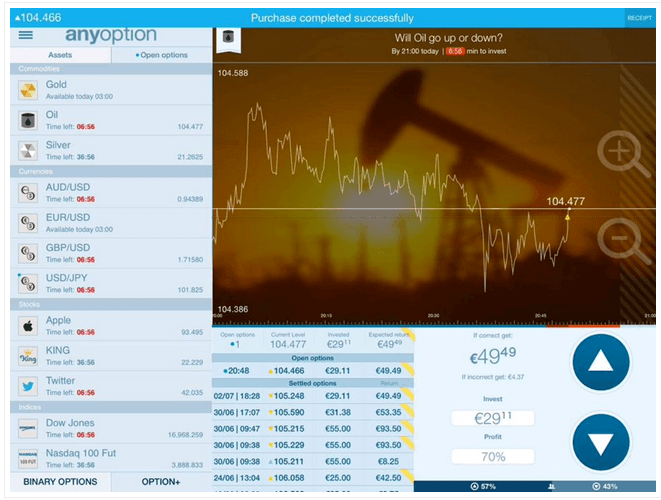Click the Indices section header
661x500 pixels.
pos(111,407)
